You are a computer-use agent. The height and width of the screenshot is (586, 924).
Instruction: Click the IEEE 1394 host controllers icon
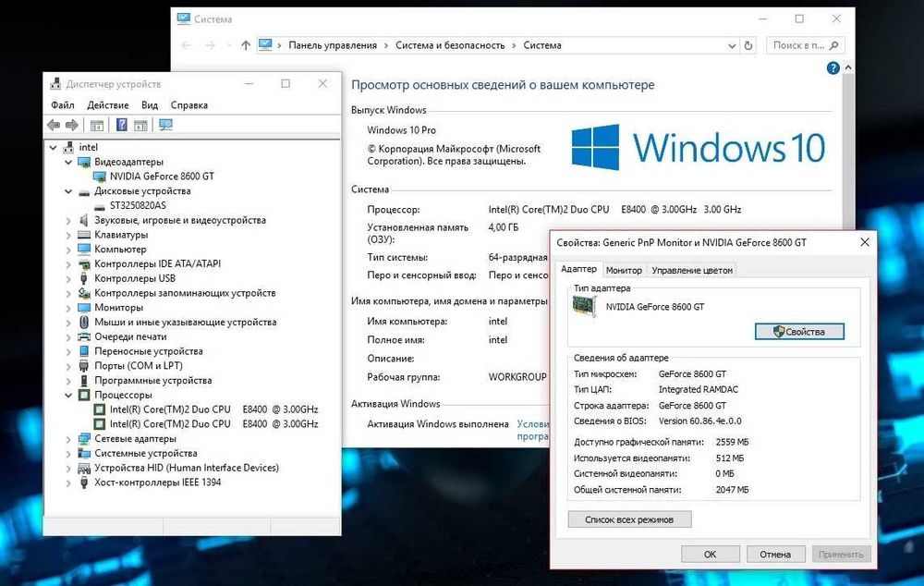(x=84, y=482)
